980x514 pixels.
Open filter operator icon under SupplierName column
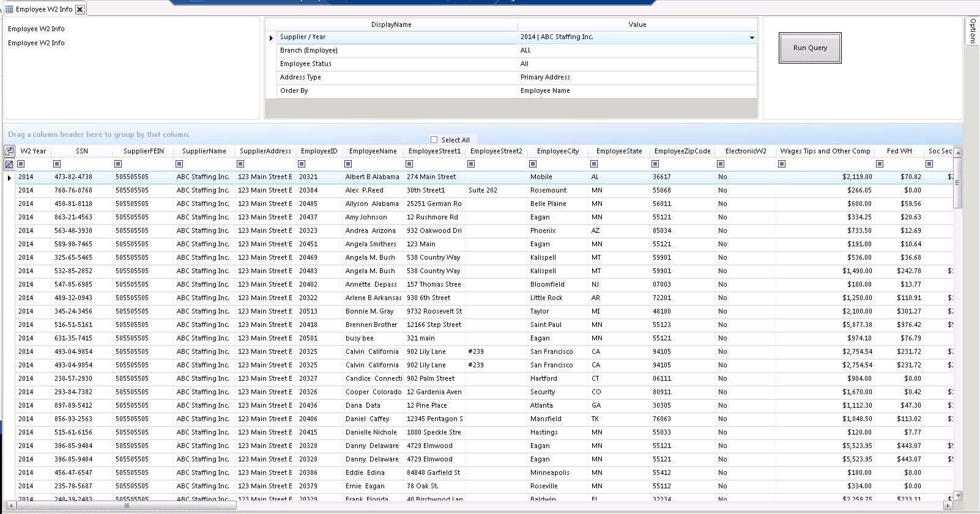point(179,164)
